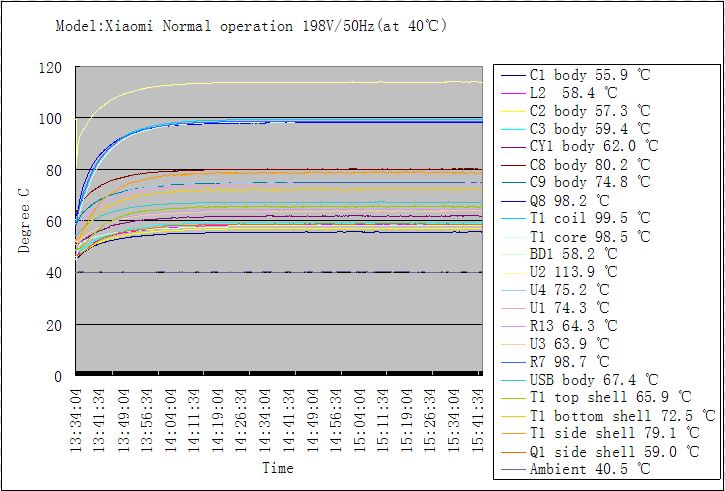Select legend entry 'BD1 58.2 ℃'
The height and width of the screenshot is (491, 725).
point(559,254)
